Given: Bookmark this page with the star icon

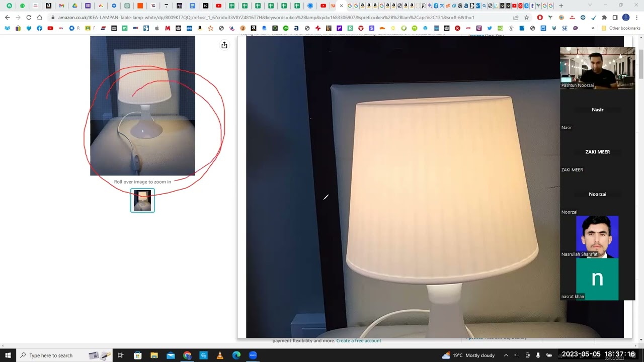Looking at the screenshot, I should (527, 17).
